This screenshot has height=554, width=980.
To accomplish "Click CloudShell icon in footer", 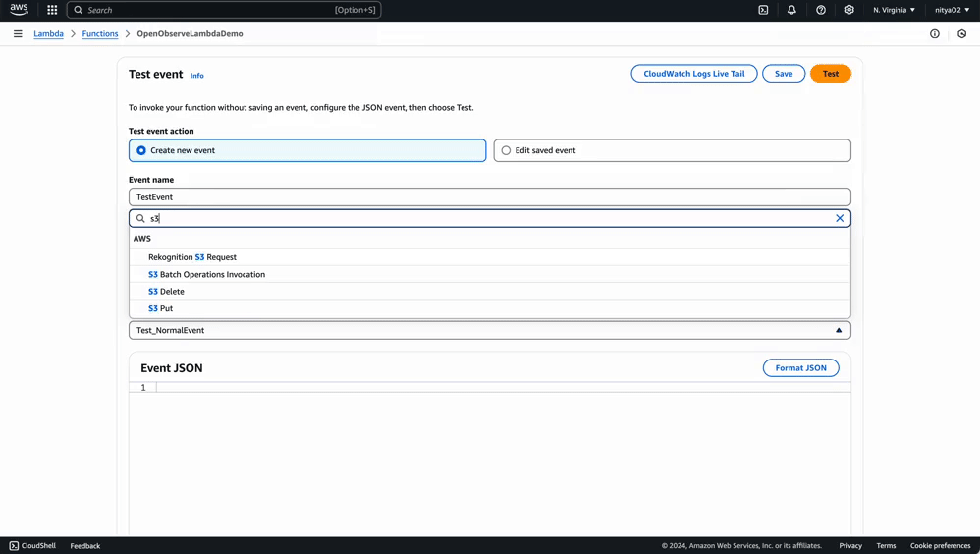I will [14, 546].
